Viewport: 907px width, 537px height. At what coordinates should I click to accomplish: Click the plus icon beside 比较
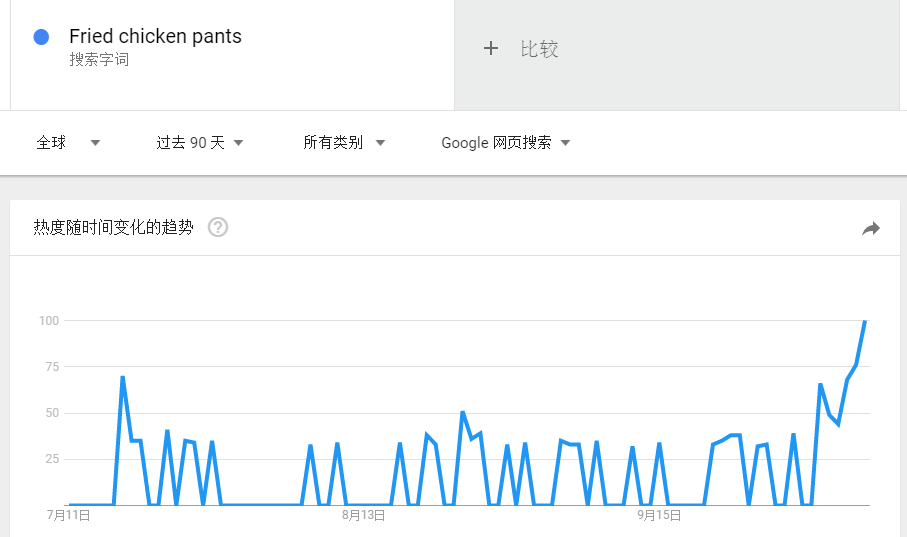491,49
